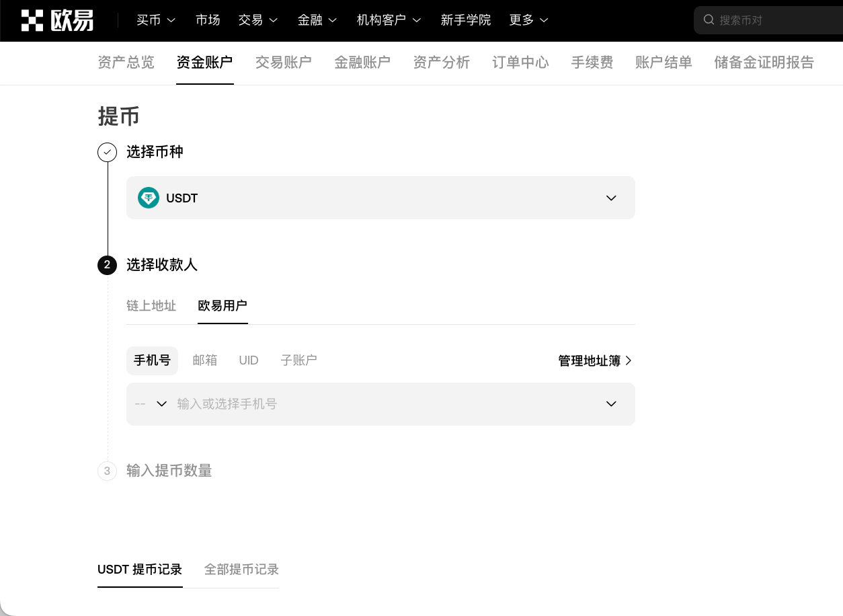Open the 更多 menu
This screenshot has width=843, height=616.
coord(528,20)
